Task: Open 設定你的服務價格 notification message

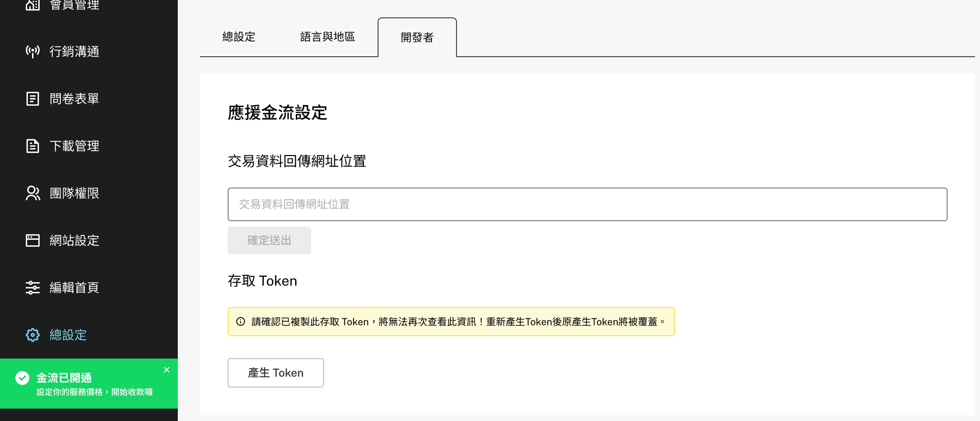Action: pyautogui.click(x=94, y=392)
